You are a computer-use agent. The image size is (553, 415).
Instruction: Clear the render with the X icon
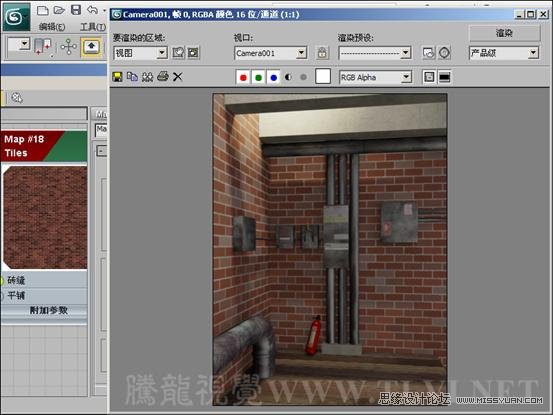click(178, 77)
